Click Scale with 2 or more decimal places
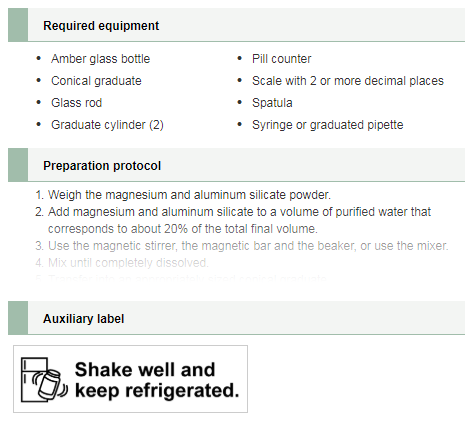Viewport: 476px width, 422px height. (x=348, y=81)
